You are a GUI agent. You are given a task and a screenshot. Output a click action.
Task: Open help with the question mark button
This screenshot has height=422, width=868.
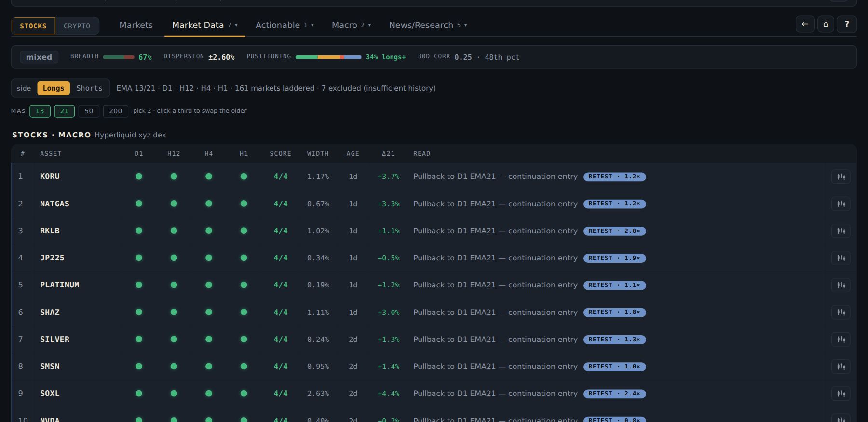click(x=847, y=24)
